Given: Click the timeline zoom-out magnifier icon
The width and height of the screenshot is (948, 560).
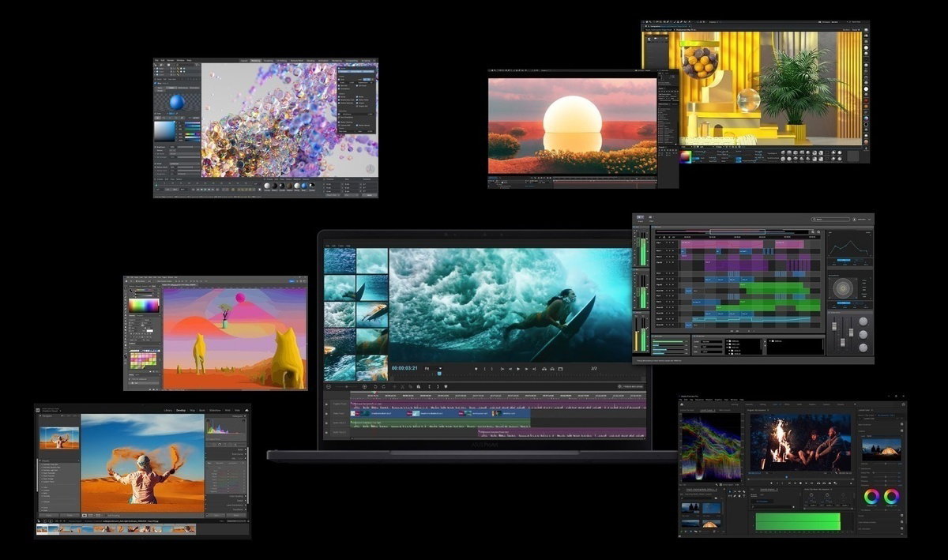Looking at the screenshot, I should [329, 386].
